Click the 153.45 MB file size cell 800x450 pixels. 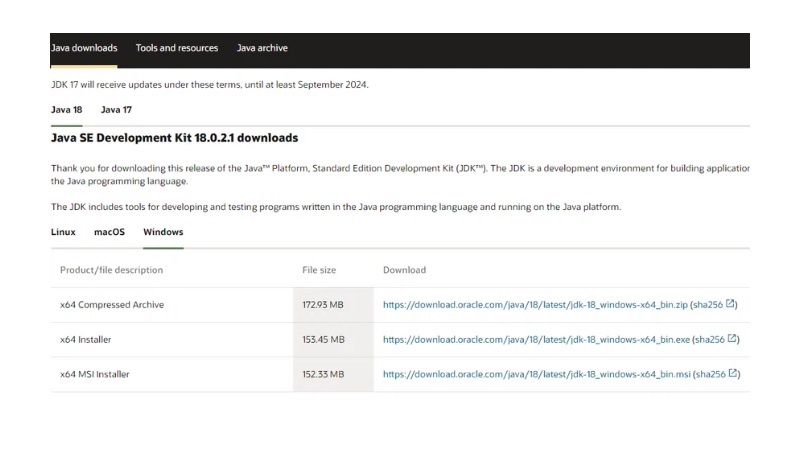pyautogui.click(x=323, y=340)
